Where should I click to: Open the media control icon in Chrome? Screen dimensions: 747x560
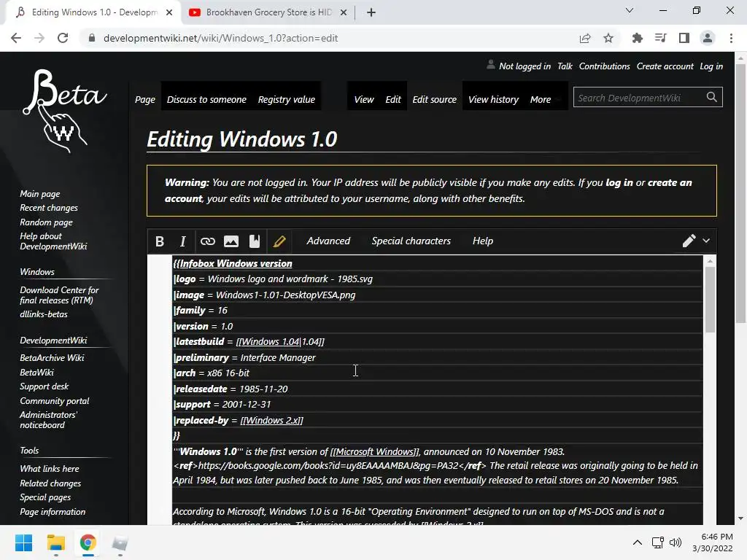point(660,38)
